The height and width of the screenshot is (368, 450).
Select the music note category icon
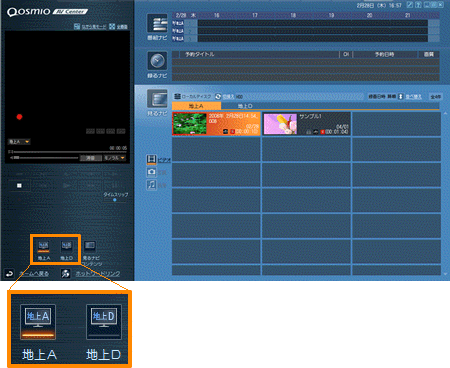tap(152, 185)
